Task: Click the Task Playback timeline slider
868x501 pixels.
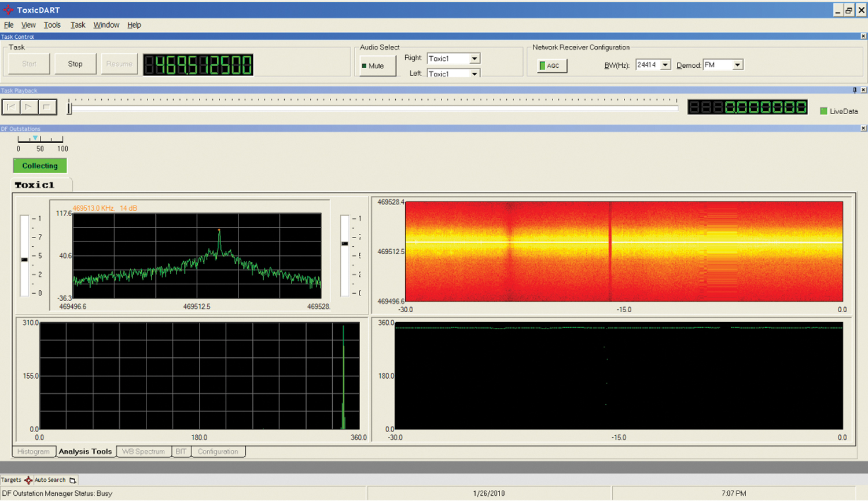Action: tap(373, 108)
